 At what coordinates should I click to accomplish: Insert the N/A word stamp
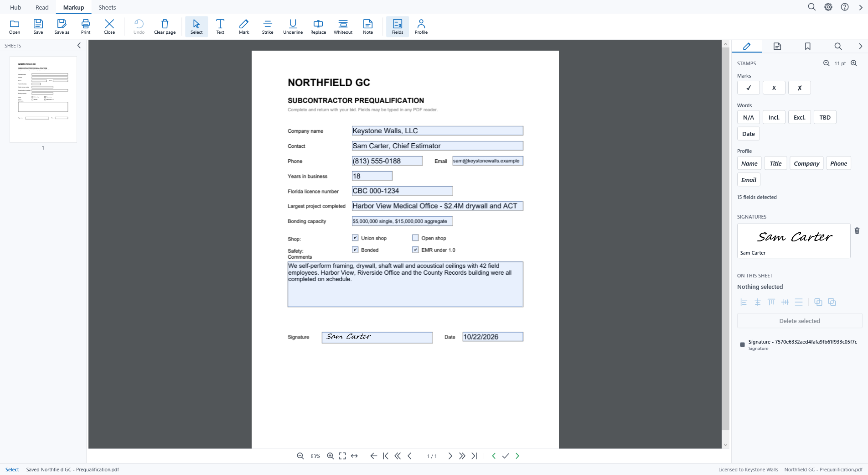[749, 117]
